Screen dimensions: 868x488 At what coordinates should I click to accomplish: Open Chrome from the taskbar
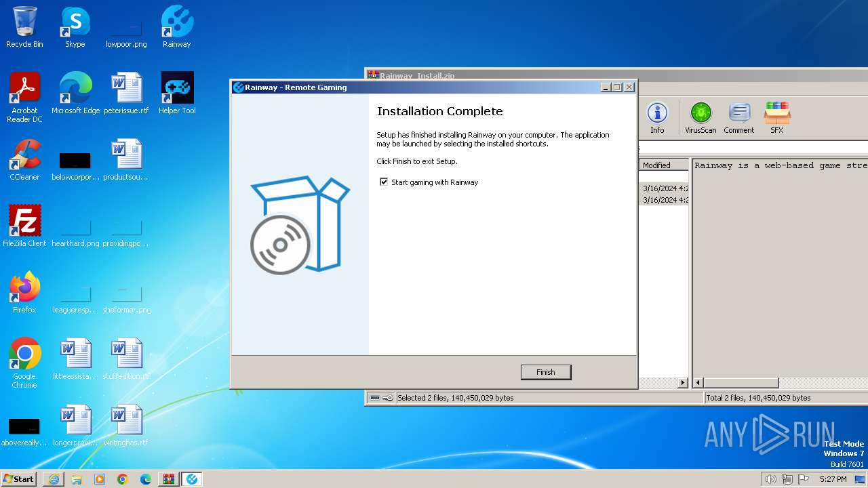(123, 479)
